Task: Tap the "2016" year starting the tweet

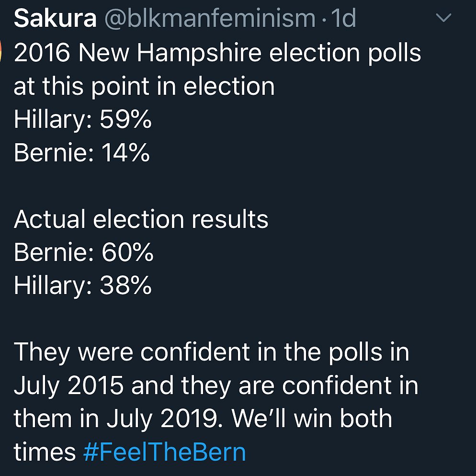Action: [42, 53]
